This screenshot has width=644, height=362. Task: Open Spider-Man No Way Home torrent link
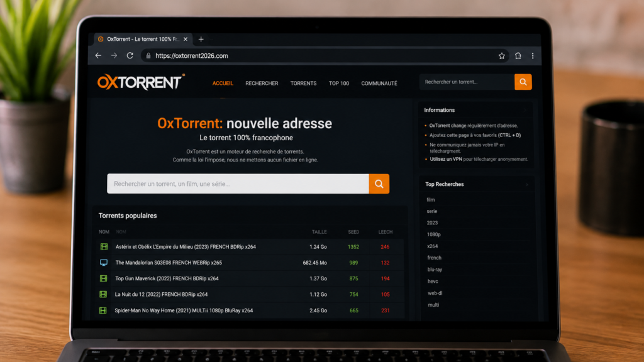pyautogui.click(x=184, y=310)
